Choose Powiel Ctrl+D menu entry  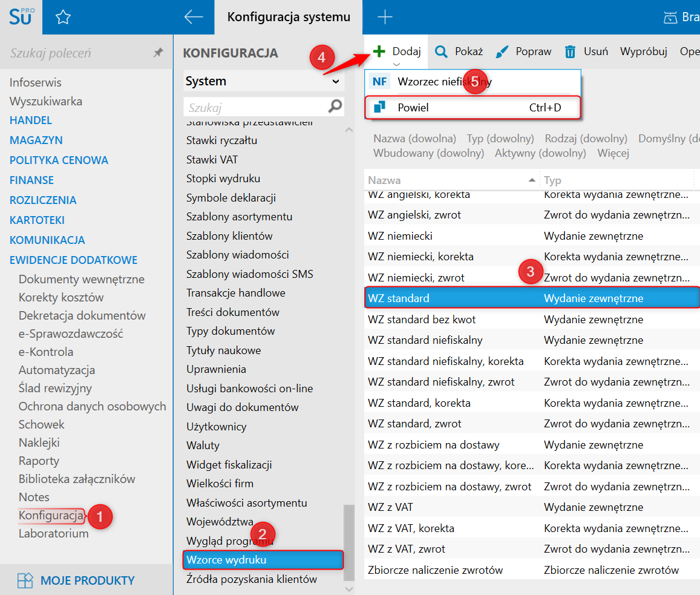point(473,107)
